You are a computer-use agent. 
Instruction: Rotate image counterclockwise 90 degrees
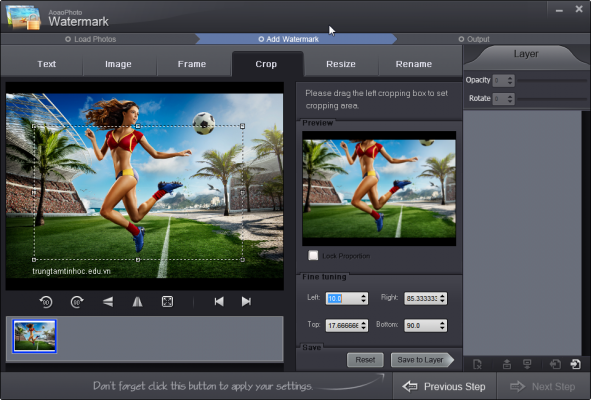coord(46,302)
